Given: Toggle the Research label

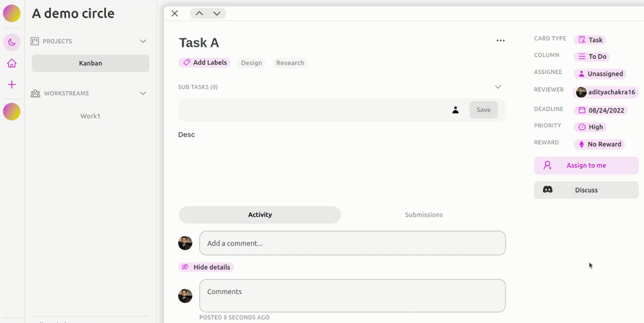Looking at the screenshot, I should [x=290, y=63].
